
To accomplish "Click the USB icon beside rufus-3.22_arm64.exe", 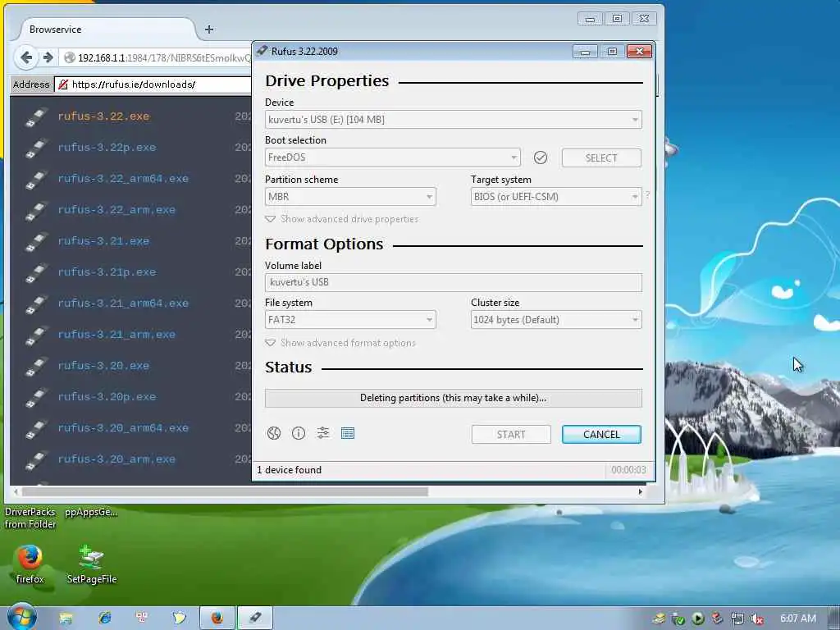I will click(36, 180).
